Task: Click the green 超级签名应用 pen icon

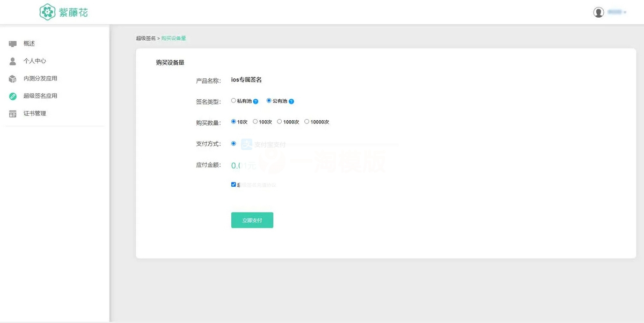Action: click(12, 96)
